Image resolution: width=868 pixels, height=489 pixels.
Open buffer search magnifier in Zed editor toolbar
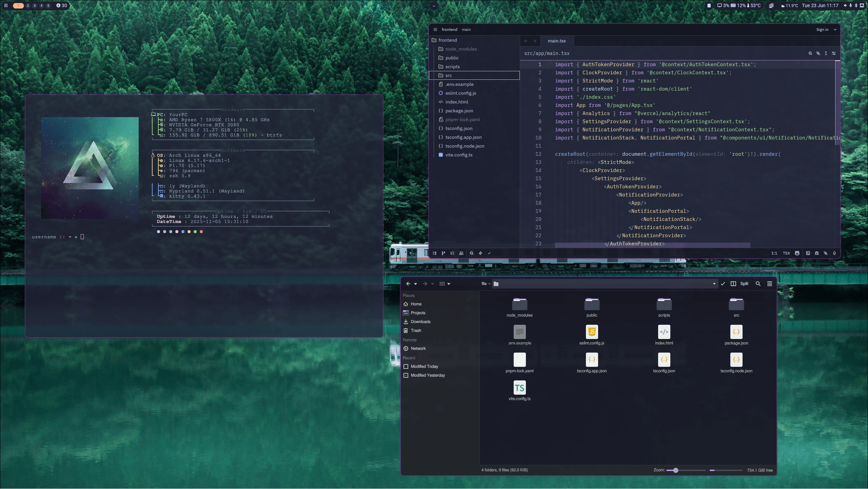[x=810, y=53]
